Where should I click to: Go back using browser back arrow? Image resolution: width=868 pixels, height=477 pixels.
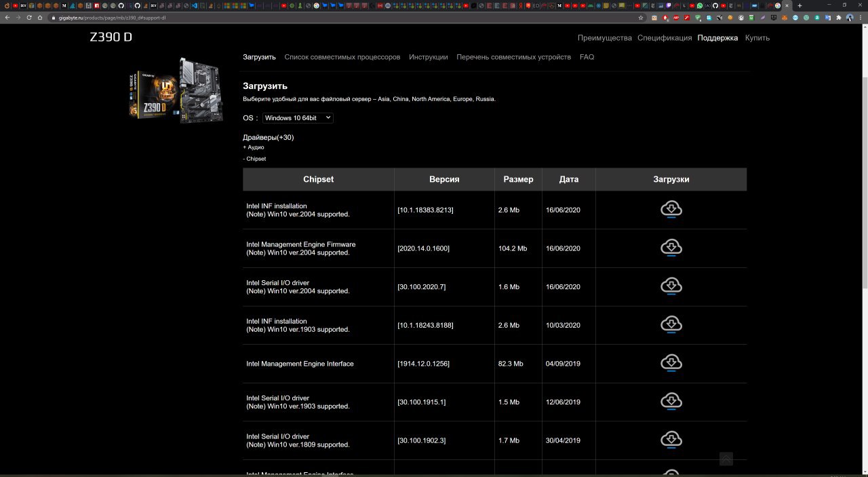point(7,18)
